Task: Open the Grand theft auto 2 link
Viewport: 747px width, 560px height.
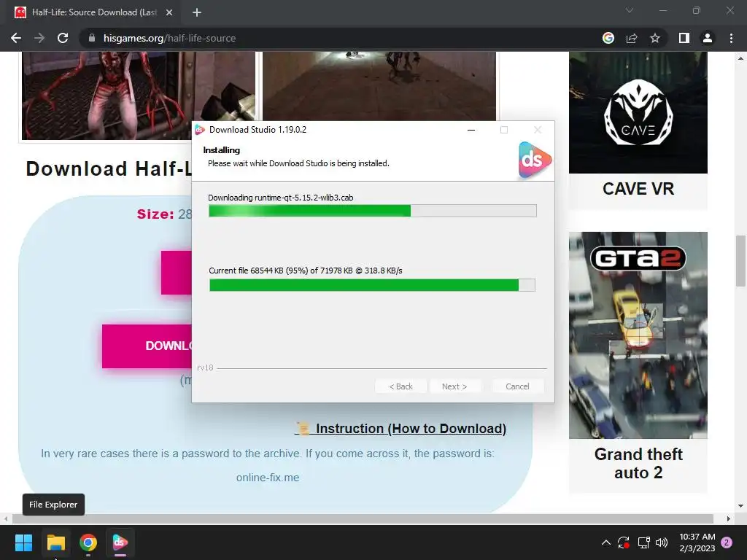Action: tap(638, 463)
